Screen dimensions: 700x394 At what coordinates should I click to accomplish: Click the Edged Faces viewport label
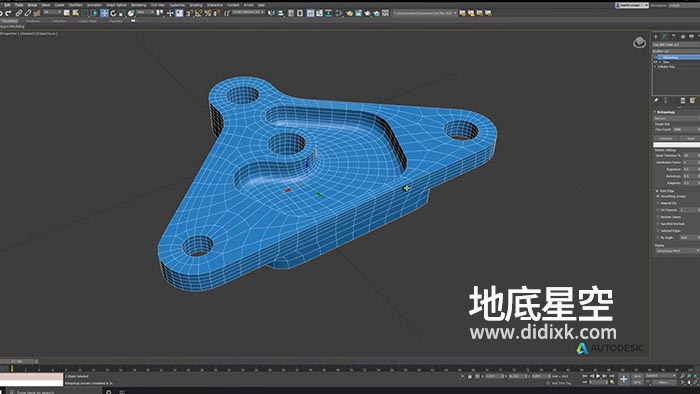point(47,33)
